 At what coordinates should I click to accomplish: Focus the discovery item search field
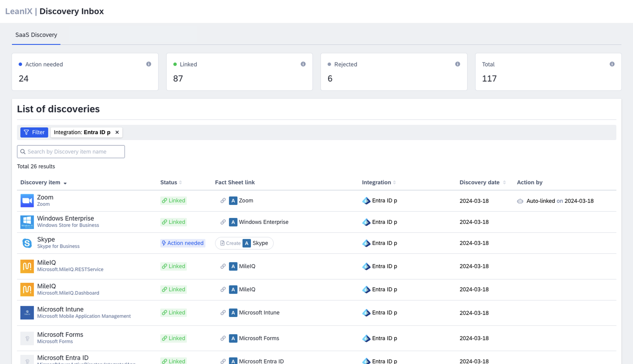(71, 152)
